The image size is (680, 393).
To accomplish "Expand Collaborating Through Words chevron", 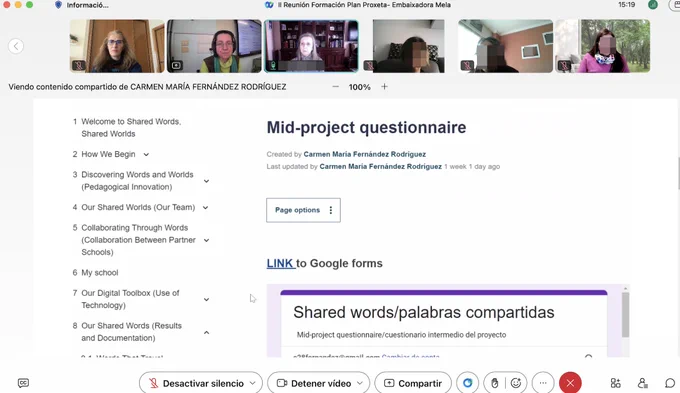I will [x=206, y=240].
